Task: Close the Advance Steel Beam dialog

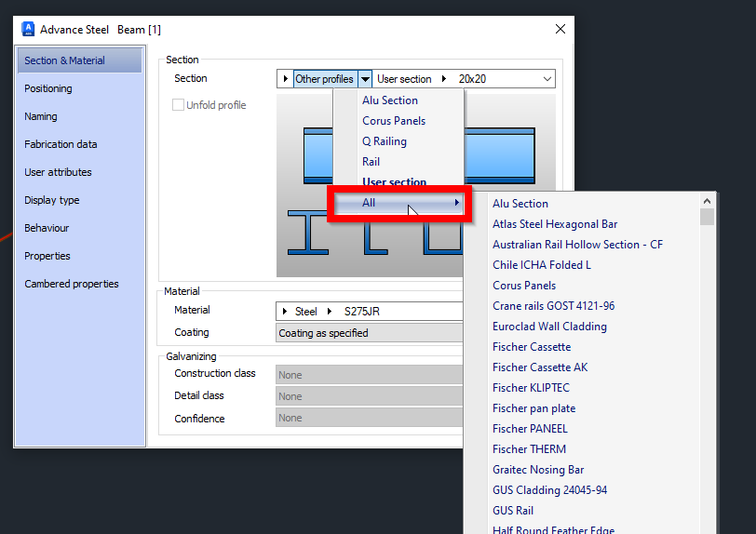Action: coord(560,29)
